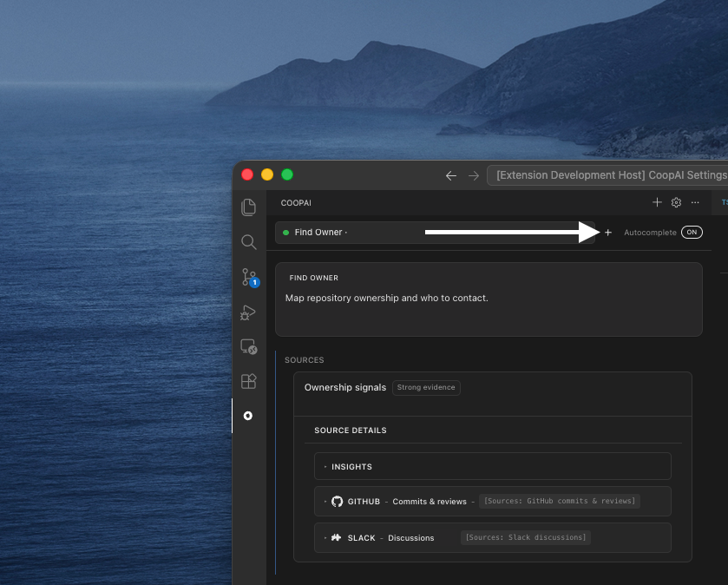The height and width of the screenshot is (585, 728).
Task: Go back with the left arrow
Action: [451, 175]
